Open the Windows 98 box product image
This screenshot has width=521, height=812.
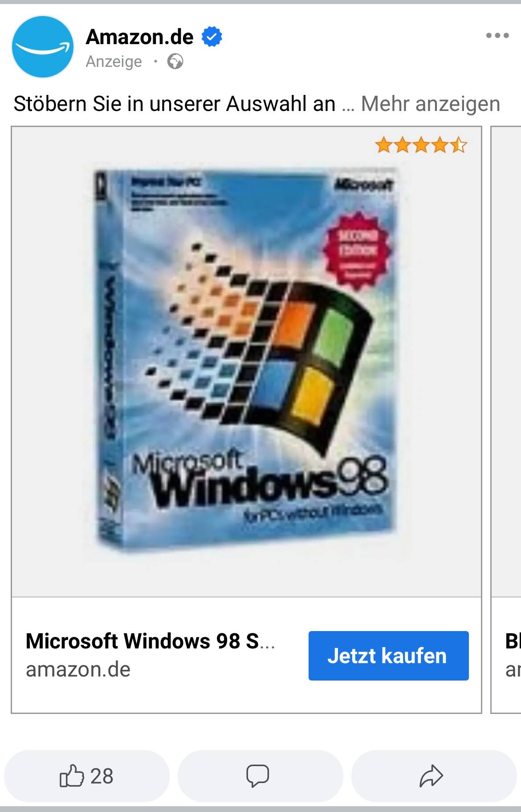click(244, 361)
